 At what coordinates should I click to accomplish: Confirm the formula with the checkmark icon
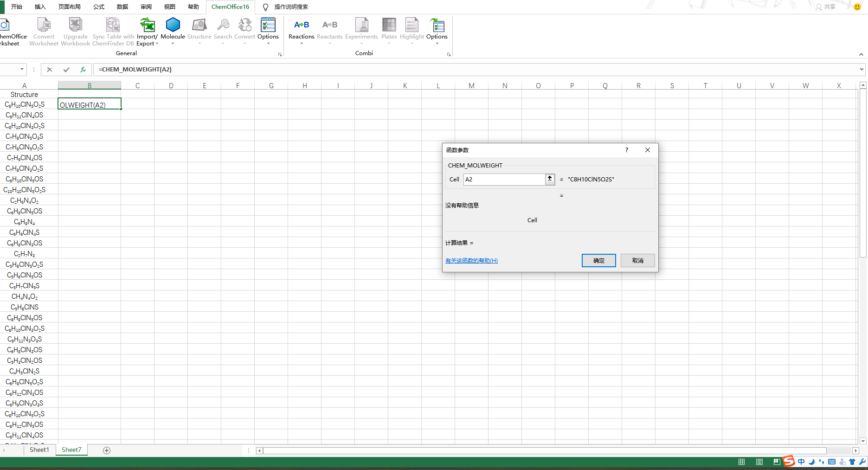[66, 70]
